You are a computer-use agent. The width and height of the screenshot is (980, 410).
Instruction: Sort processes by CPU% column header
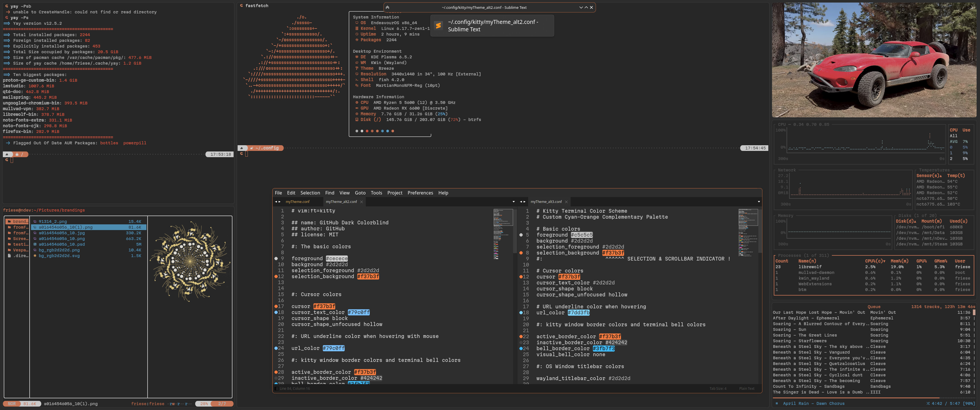(875, 261)
